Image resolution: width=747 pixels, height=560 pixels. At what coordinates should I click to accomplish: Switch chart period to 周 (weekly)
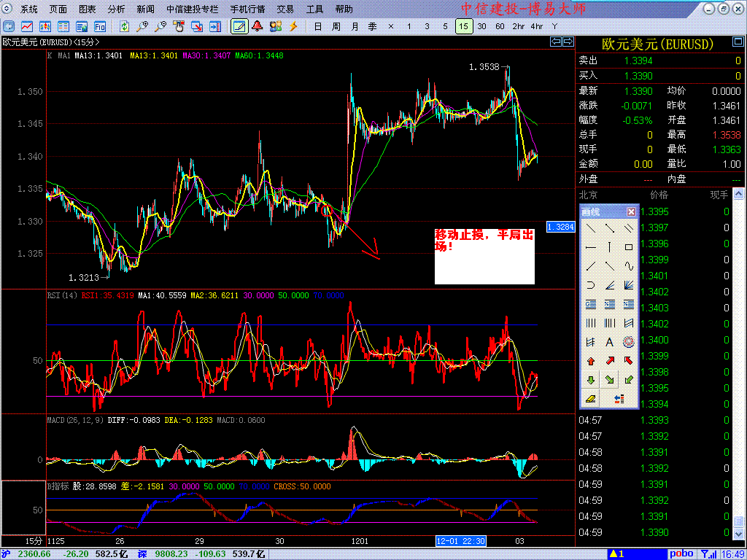pyautogui.click(x=336, y=26)
